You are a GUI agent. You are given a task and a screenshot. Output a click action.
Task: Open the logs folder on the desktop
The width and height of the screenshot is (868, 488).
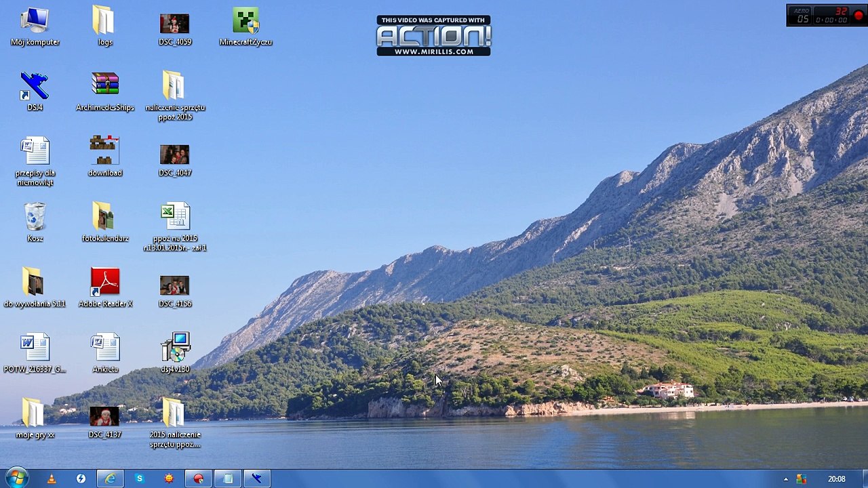pyautogui.click(x=105, y=27)
